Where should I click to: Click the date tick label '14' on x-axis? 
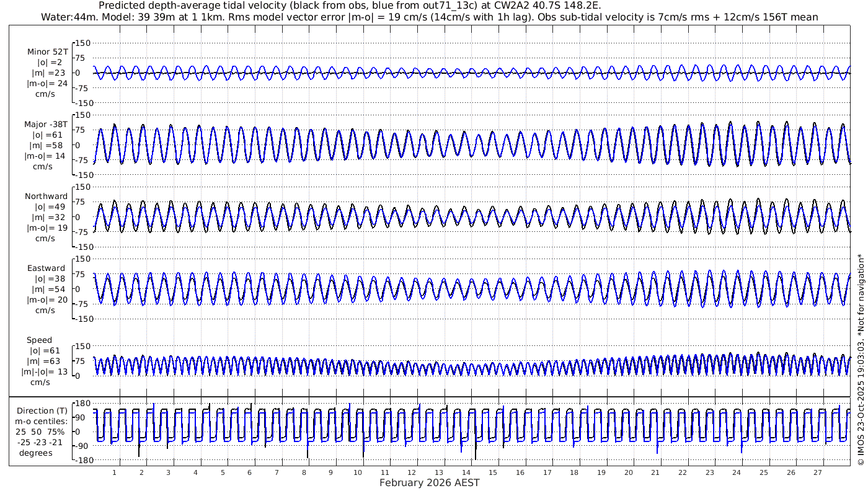[466, 472]
